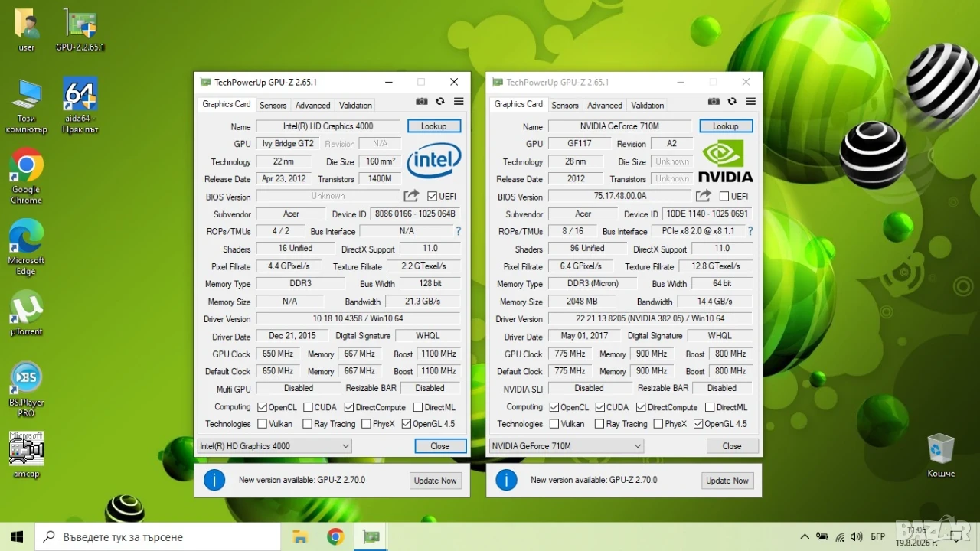Take a screenshot in the NVIDIA GPU-Z window
Image resolution: width=980 pixels, height=551 pixels.
coord(714,102)
